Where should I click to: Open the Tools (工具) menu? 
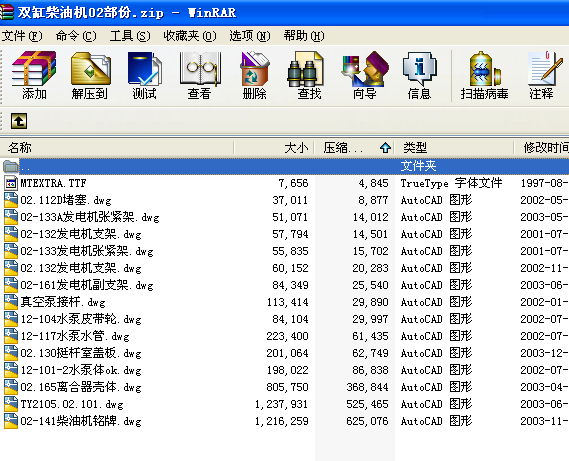pos(130,36)
